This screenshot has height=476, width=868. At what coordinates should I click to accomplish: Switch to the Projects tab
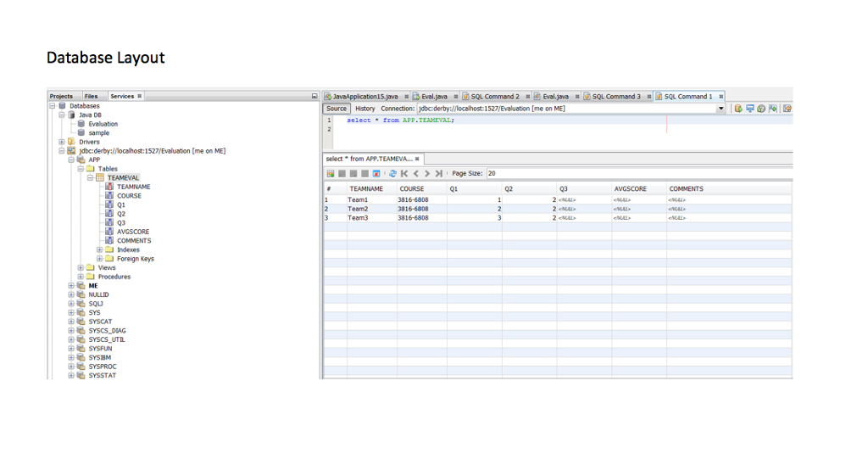[x=61, y=96]
